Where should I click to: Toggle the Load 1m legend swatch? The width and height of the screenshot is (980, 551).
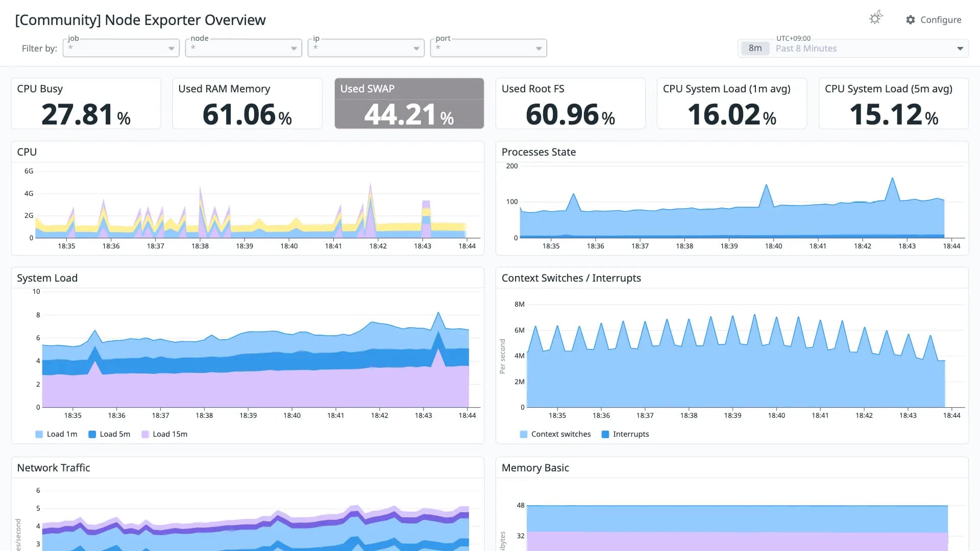tap(39, 434)
